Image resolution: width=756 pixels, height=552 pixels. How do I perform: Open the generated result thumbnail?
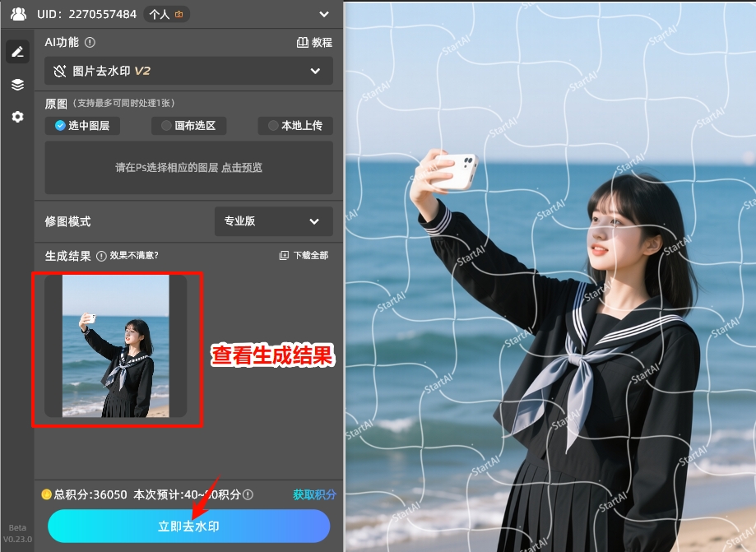116,349
